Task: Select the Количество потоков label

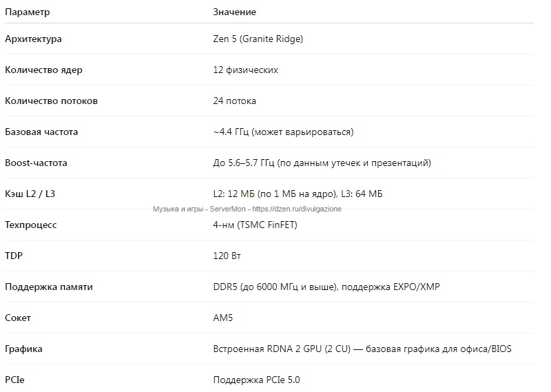Action: (51, 101)
